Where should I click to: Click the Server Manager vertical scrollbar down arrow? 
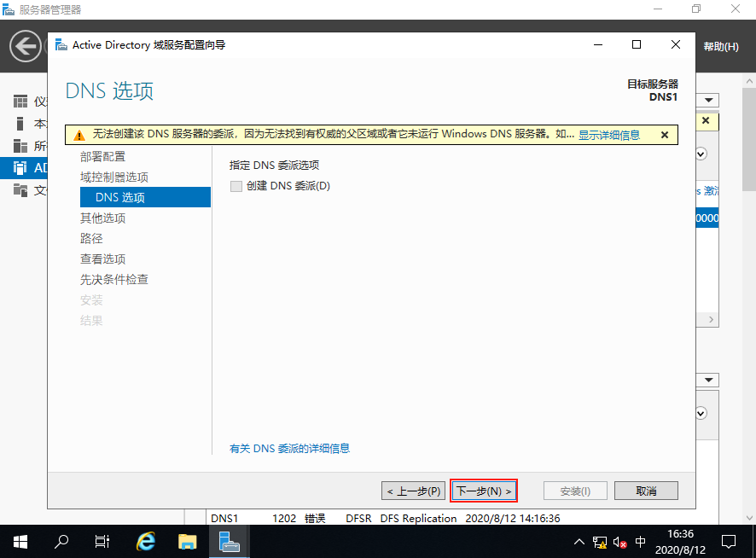click(749, 518)
